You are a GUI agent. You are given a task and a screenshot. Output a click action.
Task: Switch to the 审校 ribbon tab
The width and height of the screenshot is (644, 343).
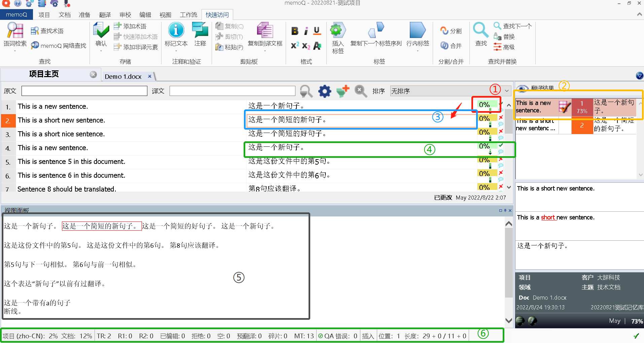(x=125, y=15)
